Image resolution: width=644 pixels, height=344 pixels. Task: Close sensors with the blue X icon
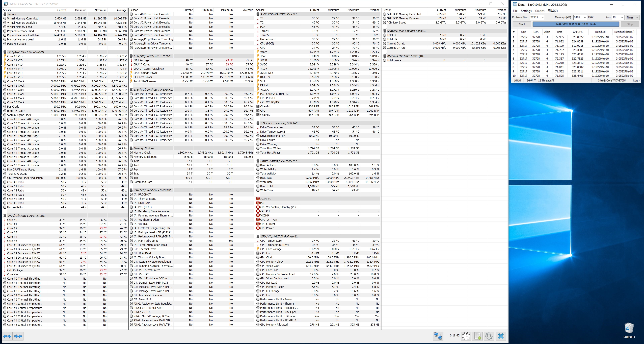click(x=501, y=336)
